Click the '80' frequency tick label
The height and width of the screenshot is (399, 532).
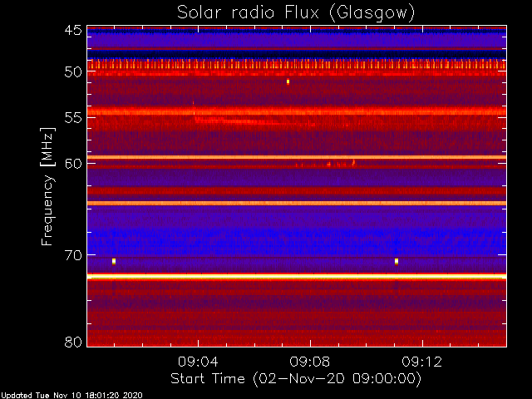pos(73,342)
